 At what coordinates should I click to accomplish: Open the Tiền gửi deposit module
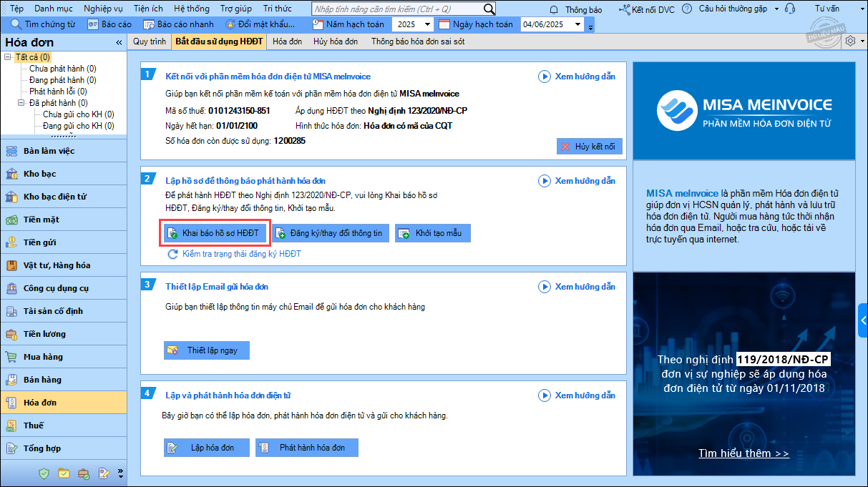coord(64,242)
